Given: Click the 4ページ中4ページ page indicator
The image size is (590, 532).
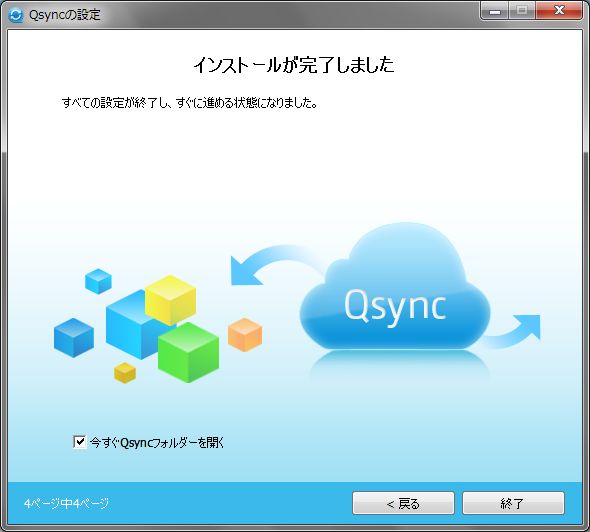Looking at the screenshot, I should click(x=66, y=503).
